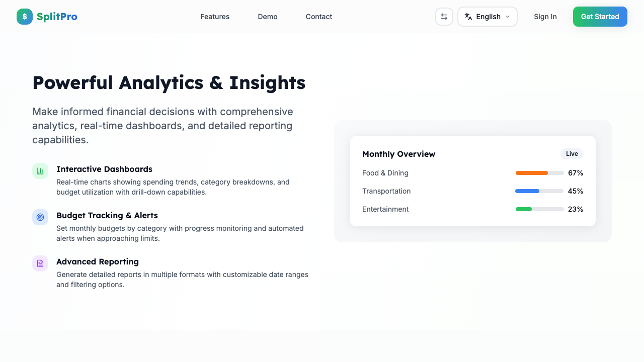
Task: Click the translate icon in language selector
Action: pyautogui.click(x=469, y=17)
